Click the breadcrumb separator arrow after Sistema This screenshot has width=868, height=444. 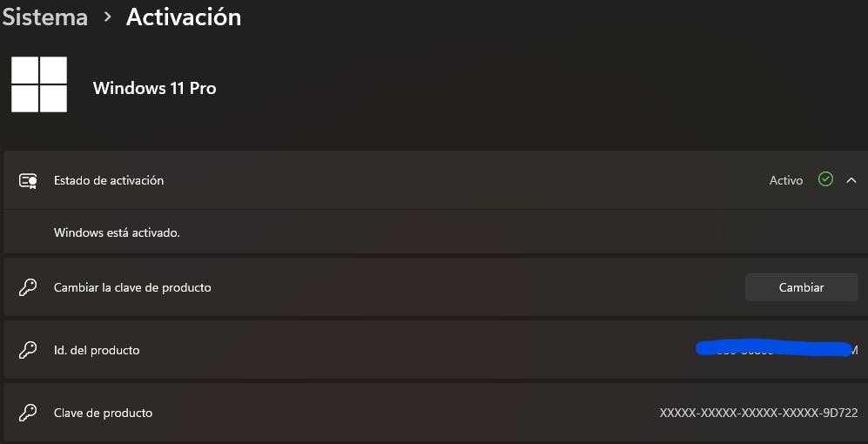click(107, 17)
